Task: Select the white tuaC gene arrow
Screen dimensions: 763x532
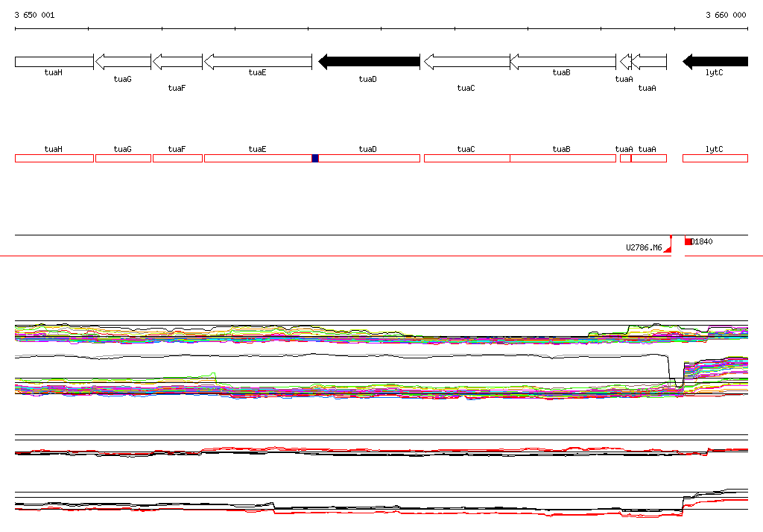Action: point(466,62)
